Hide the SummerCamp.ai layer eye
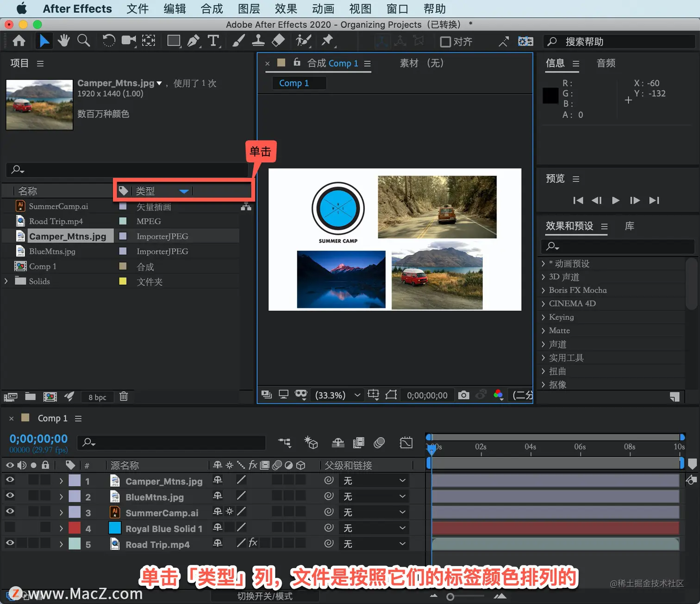The width and height of the screenshot is (700, 604). pos(10,511)
